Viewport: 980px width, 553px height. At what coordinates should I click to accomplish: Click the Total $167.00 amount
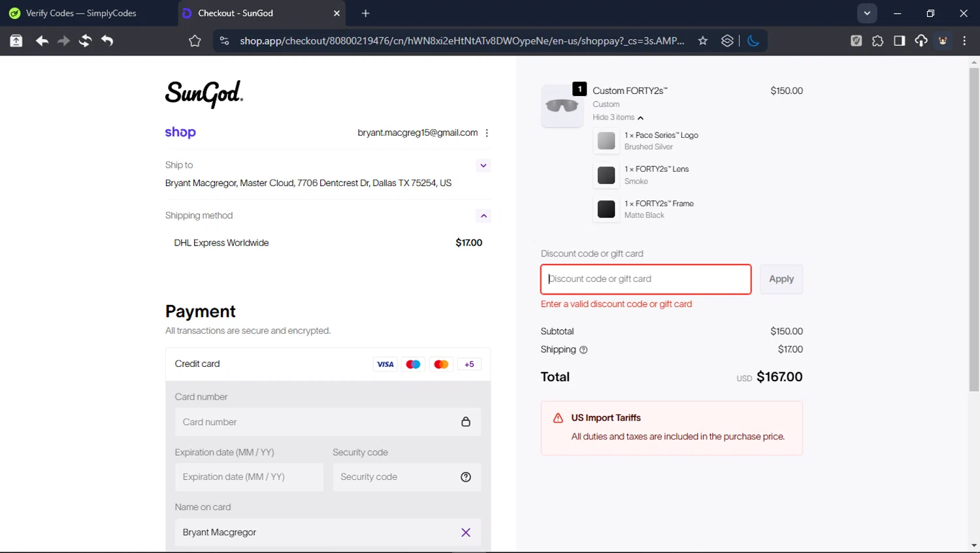coord(779,377)
